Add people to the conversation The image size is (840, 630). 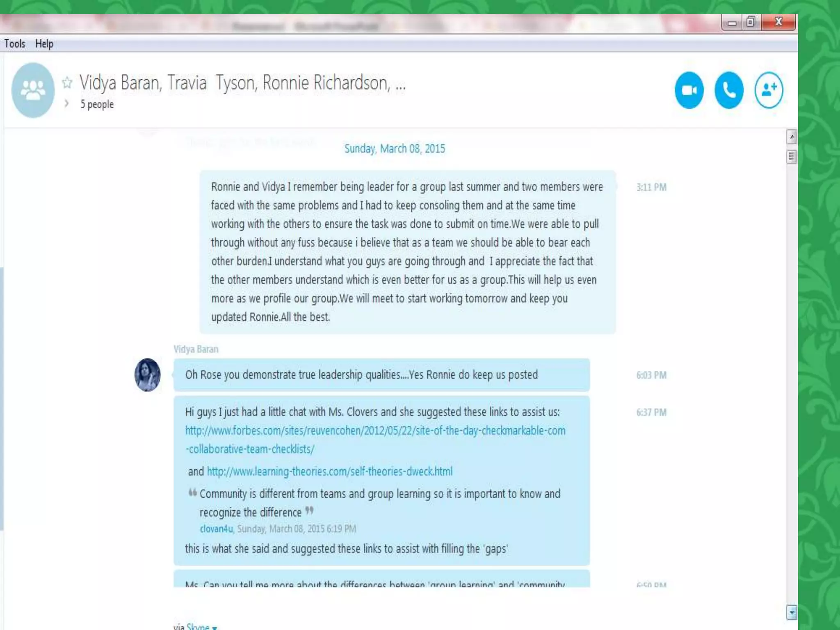pos(769,90)
